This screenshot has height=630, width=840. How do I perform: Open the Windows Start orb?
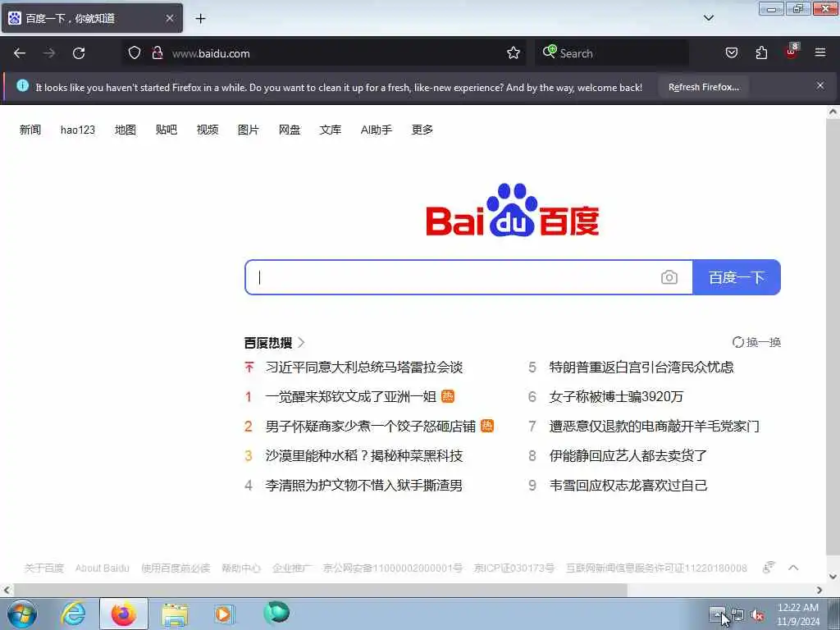click(x=22, y=614)
